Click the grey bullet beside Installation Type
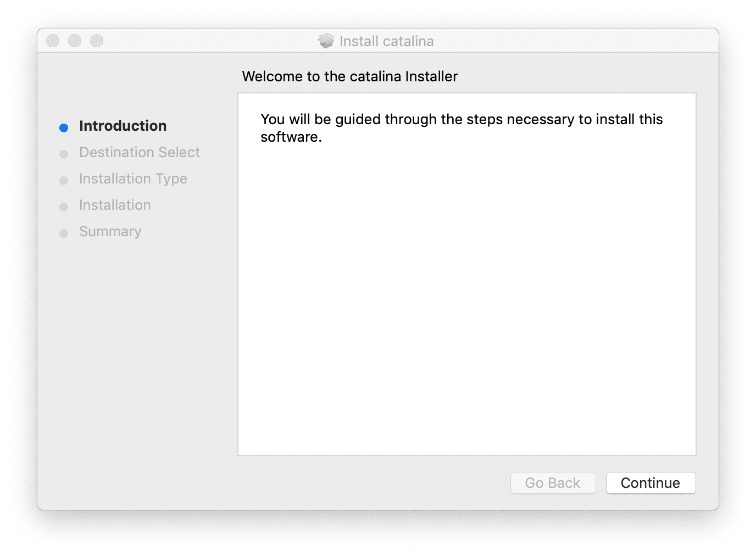The width and height of the screenshot is (756, 556). click(x=64, y=181)
